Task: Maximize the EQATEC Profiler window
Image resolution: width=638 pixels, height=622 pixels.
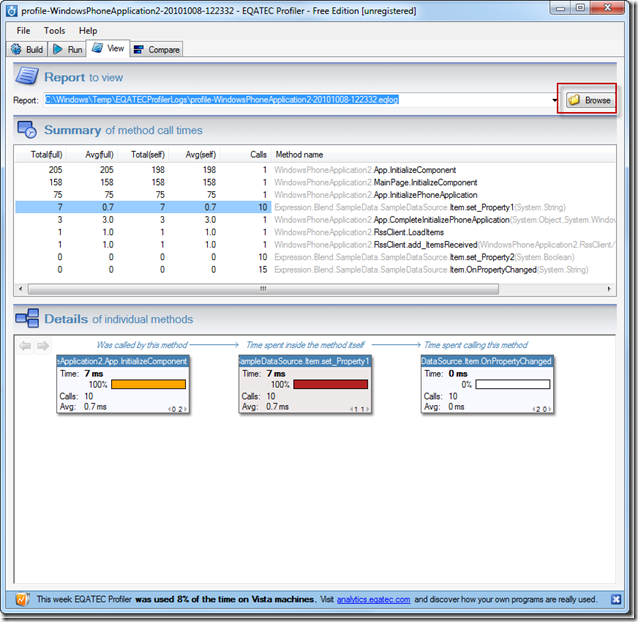Action: (580, 8)
